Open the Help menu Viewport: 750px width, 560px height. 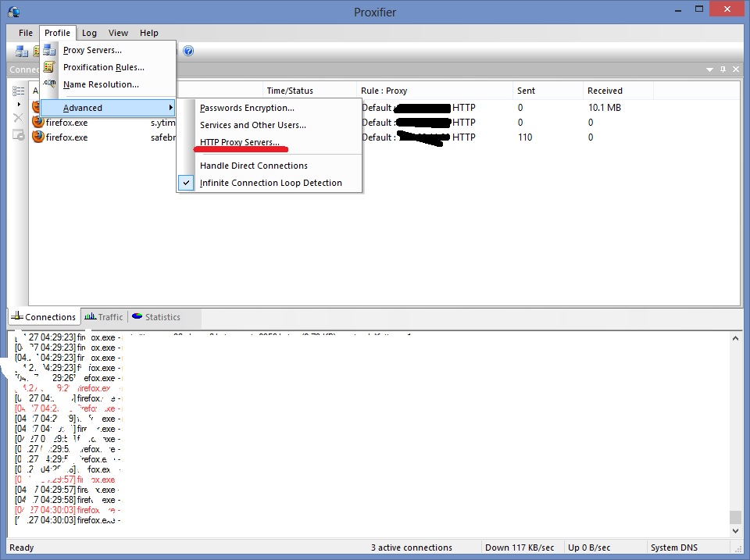tap(148, 33)
